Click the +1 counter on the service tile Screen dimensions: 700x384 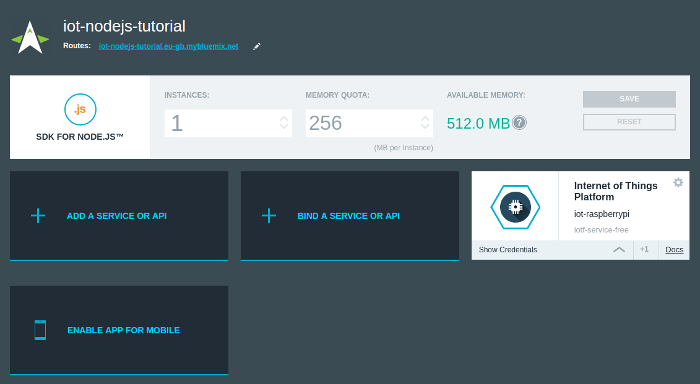644,249
